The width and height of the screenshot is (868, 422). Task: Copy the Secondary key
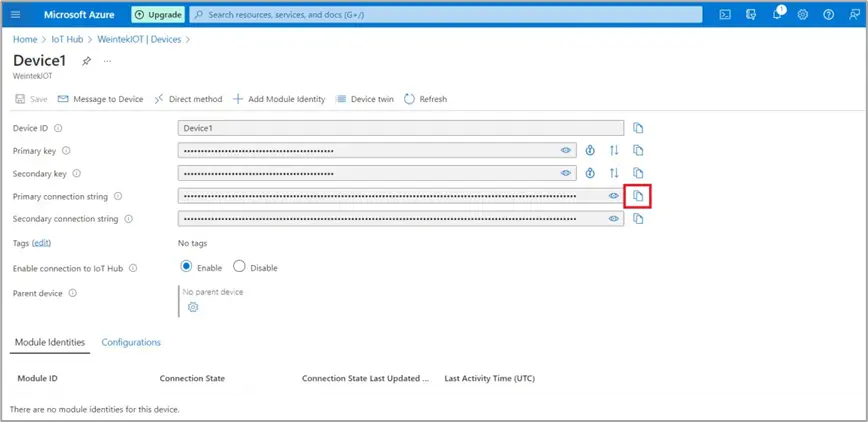point(638,173)
